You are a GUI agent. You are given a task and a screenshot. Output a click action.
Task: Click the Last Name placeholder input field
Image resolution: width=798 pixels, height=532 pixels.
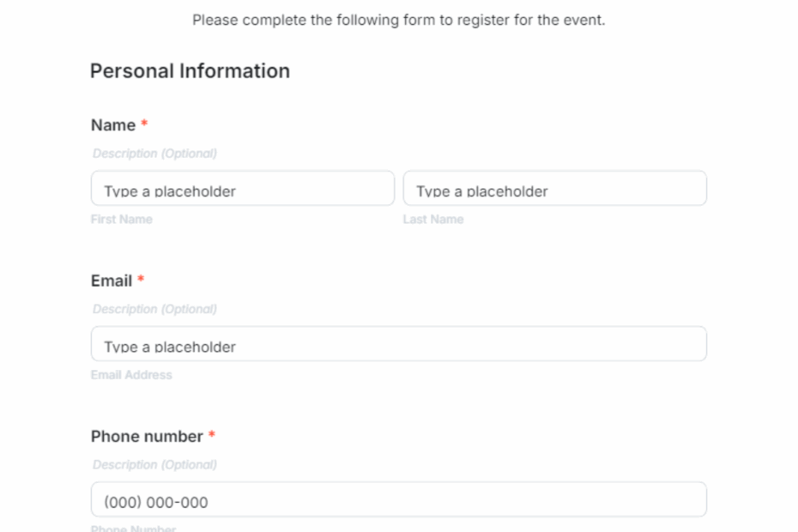(x=554, y=188)
